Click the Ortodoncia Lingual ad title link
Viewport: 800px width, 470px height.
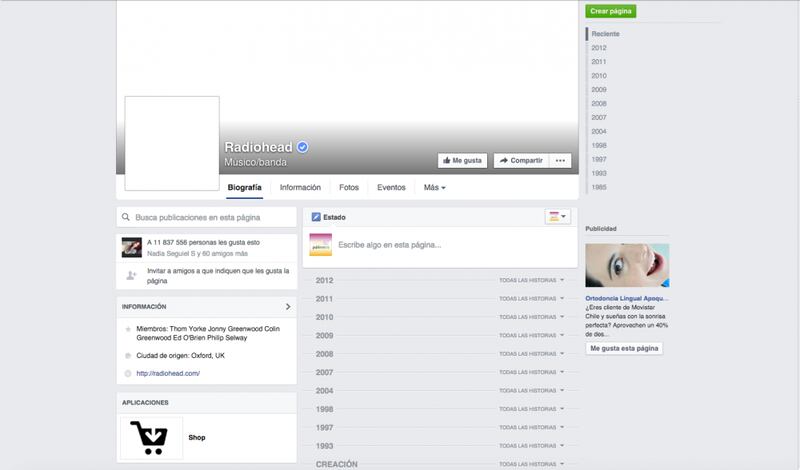[627, 298]
